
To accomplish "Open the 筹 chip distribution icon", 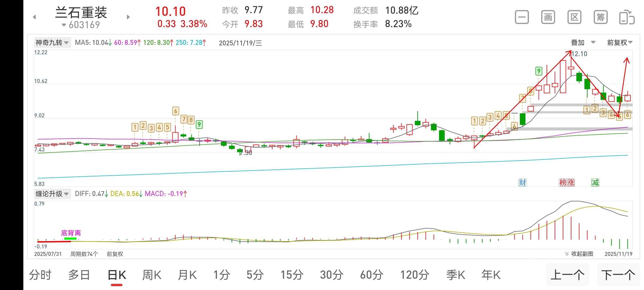I will click(x=601, y=17).
